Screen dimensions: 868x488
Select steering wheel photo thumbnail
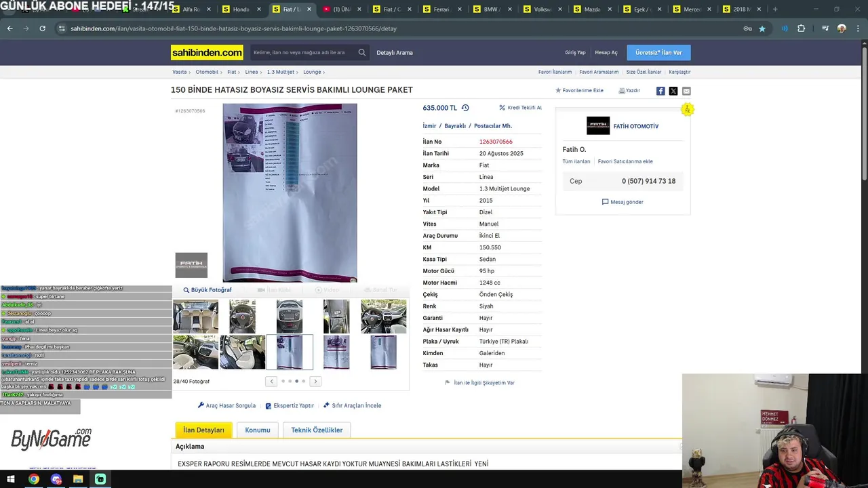coord(242,317)
